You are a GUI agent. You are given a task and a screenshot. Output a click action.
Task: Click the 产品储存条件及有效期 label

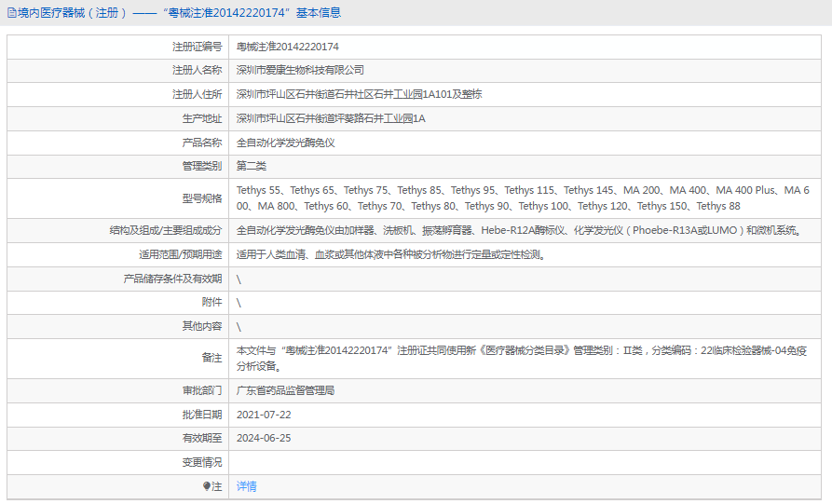point(172,279)
